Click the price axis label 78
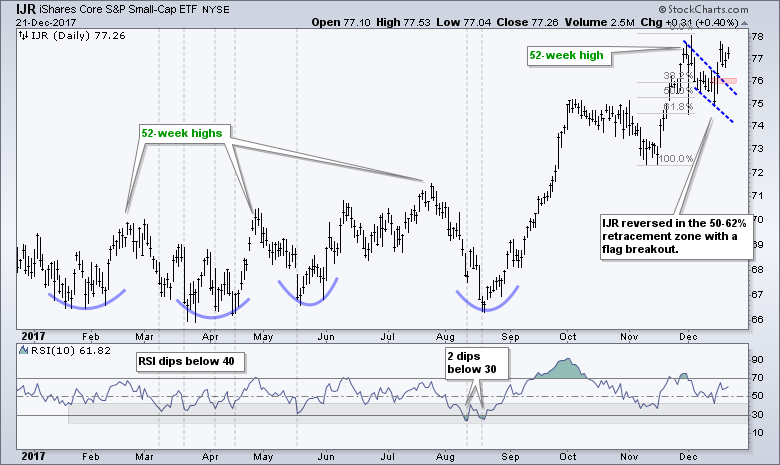780x465 pixels. pos(758,36)
